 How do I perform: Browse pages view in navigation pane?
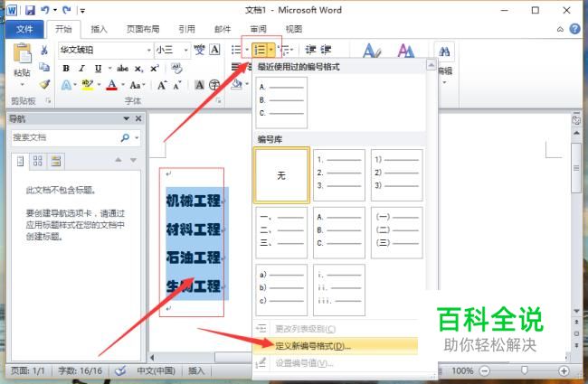point(38,161)
